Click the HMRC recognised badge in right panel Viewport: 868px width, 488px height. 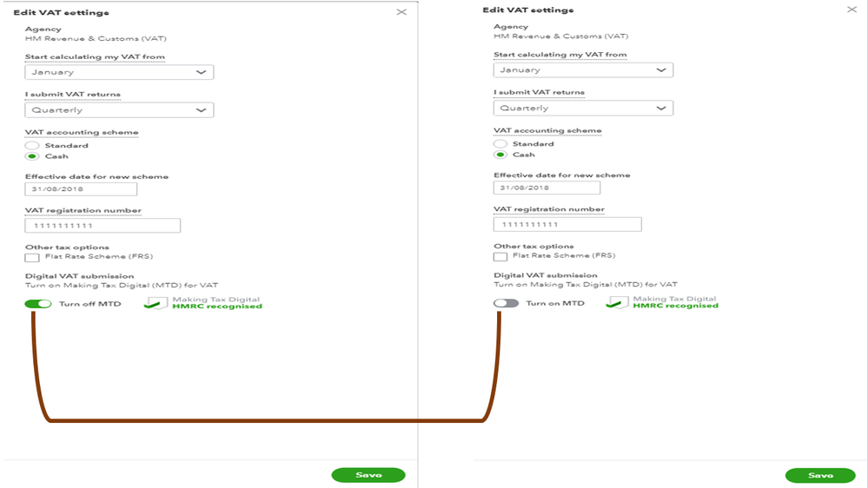click(665, 302)
